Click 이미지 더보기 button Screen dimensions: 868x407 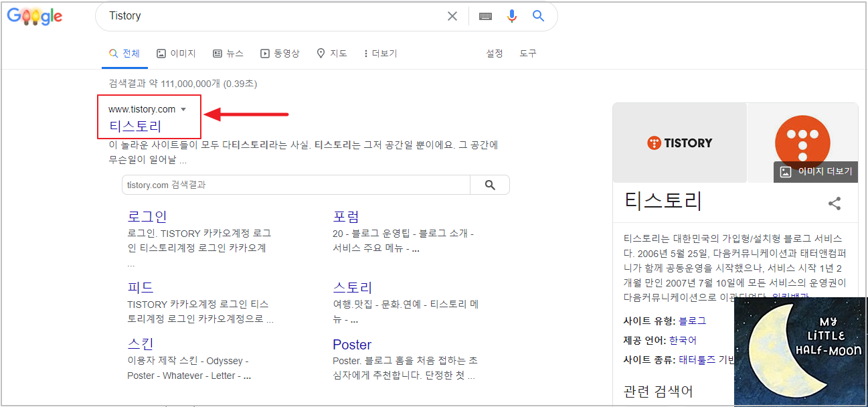pyautogui.click(x=816, y=171)
